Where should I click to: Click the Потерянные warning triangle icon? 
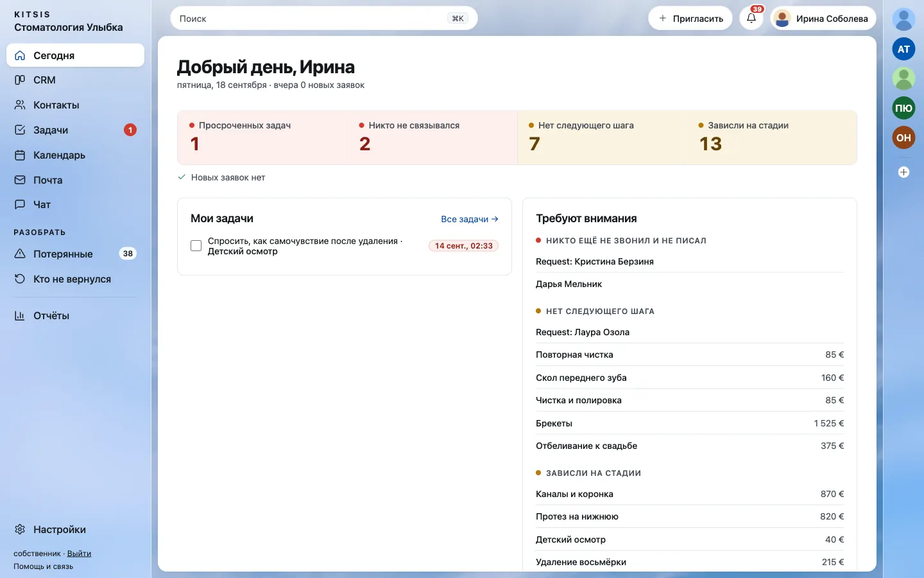point(20,254)
